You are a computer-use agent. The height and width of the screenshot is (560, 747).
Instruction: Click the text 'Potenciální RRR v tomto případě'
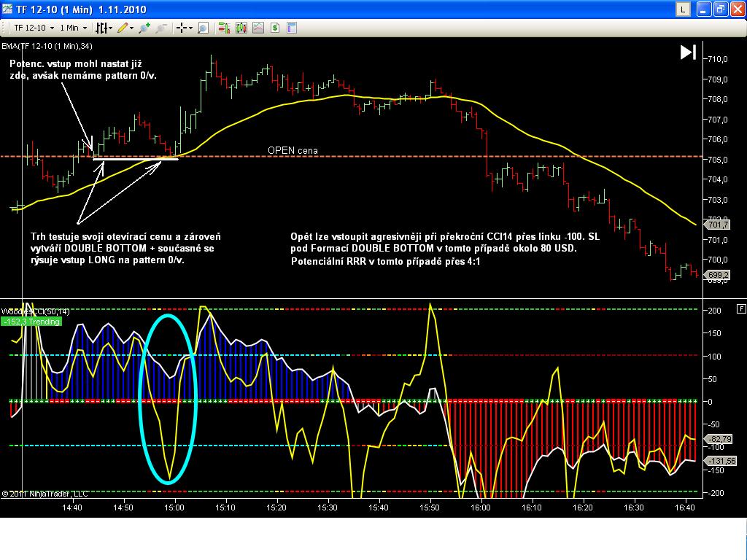tap(368, 262)
